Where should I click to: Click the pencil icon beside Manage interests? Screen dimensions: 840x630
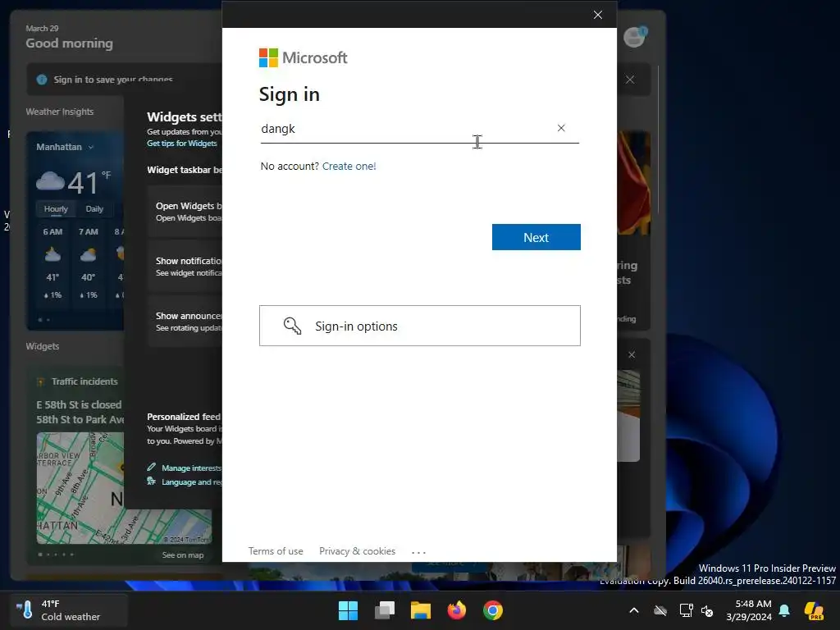(x=152, y=467)
